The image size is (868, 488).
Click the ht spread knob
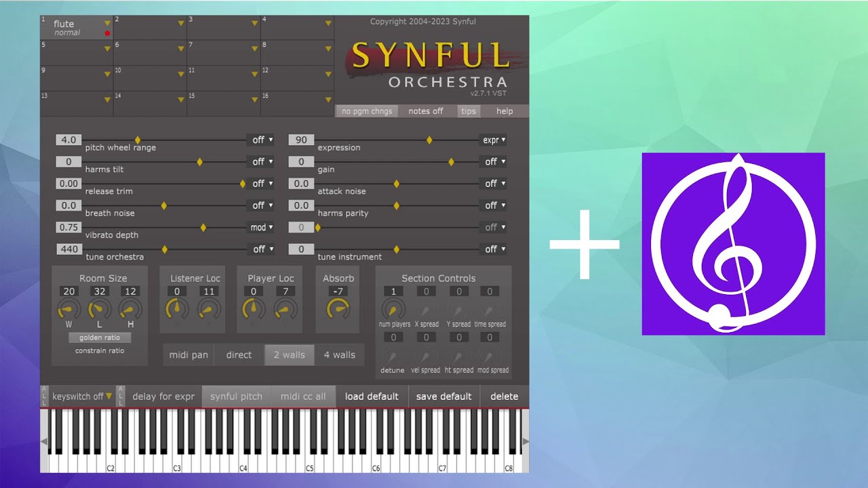pos(458,356)
